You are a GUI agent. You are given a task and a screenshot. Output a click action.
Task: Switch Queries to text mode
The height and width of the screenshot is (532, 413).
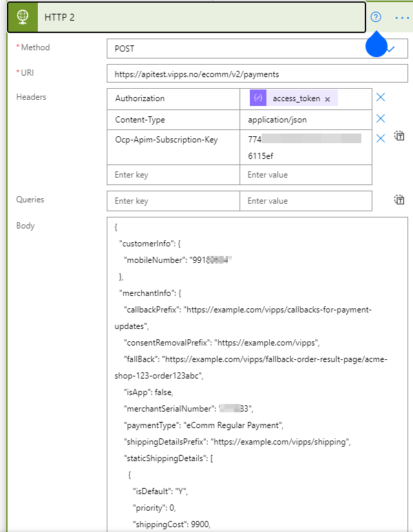(399, 200)
